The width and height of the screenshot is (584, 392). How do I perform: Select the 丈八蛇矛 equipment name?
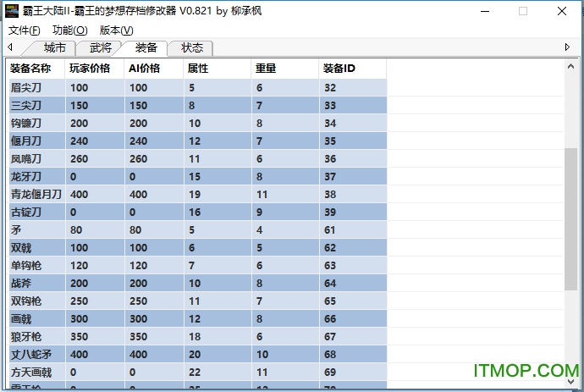[x=31, y=355]
